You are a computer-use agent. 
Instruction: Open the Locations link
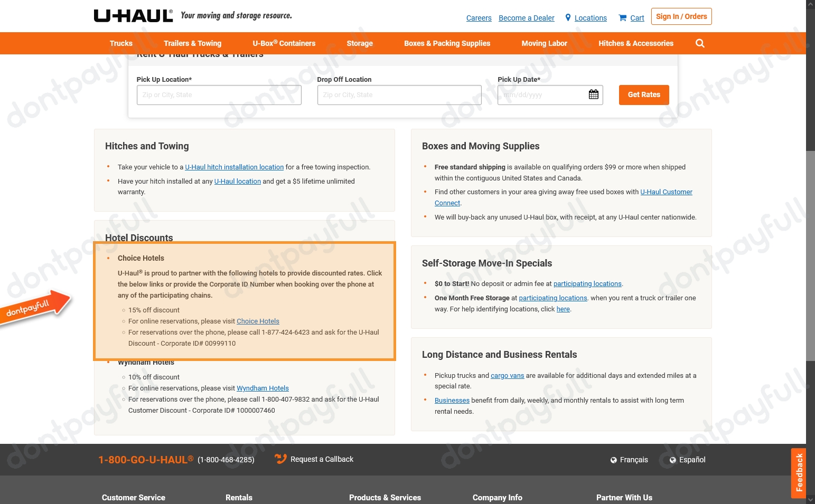coord(591,18)
